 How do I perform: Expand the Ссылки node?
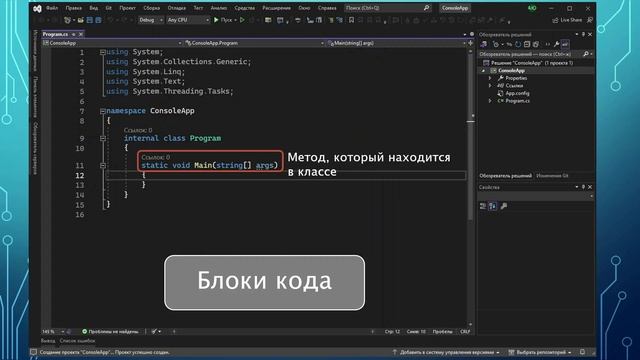click(x=490, y=86)
